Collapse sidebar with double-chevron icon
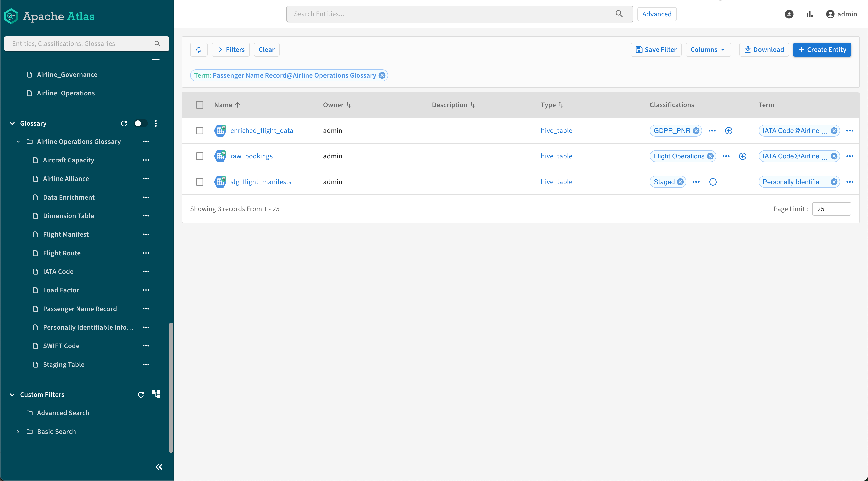Screen dimensions: 868x481 [159, 467]
